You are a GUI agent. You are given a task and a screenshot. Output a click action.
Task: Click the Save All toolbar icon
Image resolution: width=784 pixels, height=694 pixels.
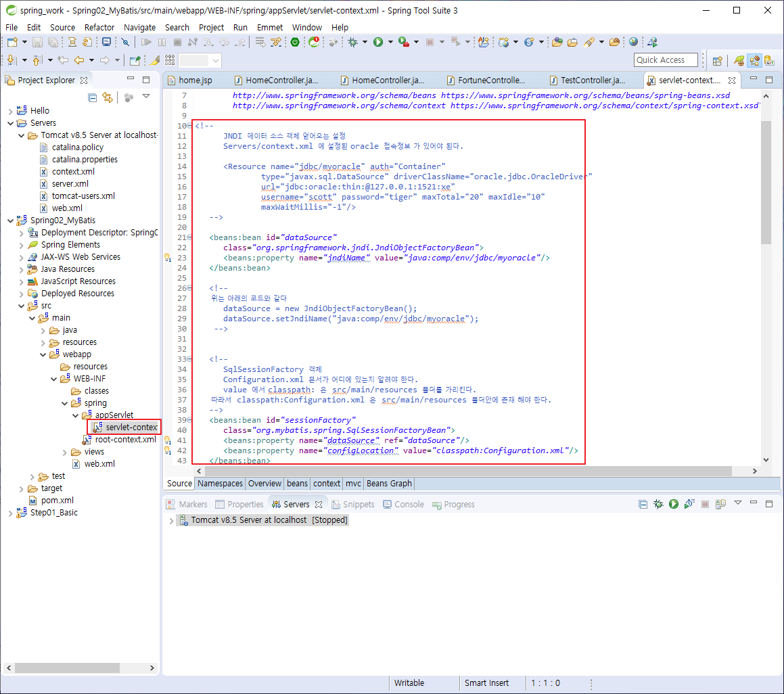(x=53, y=43)
